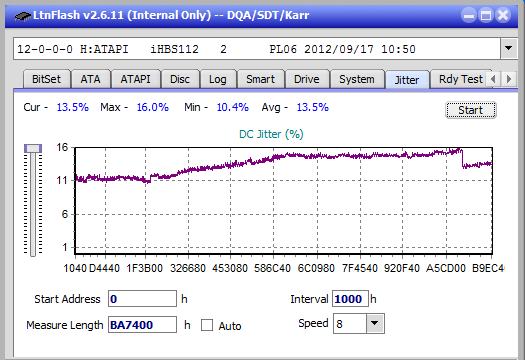The height and width of the screenshot is (360, 525).
Task: Select the Interval value box
Action: 350,299
